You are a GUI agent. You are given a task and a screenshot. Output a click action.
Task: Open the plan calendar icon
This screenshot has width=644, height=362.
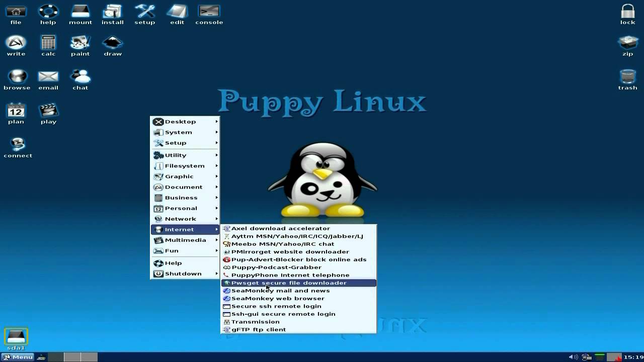click(16, 114)
